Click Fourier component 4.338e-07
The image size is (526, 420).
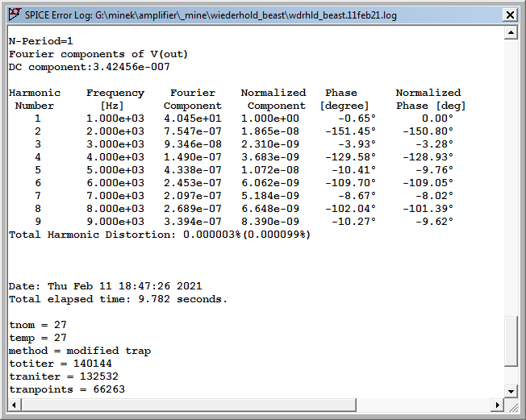click(x=193, y=170)
